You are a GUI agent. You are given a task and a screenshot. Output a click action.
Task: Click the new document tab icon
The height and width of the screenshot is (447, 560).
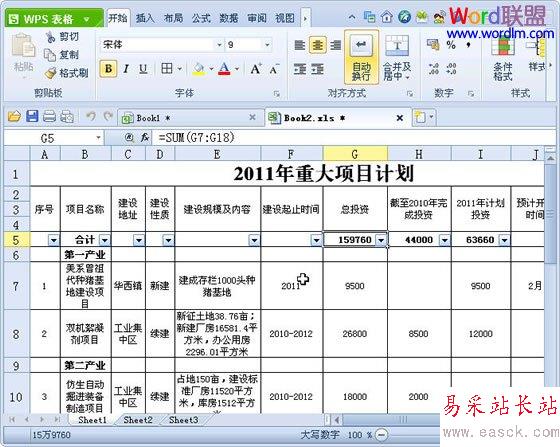(420, 117)
